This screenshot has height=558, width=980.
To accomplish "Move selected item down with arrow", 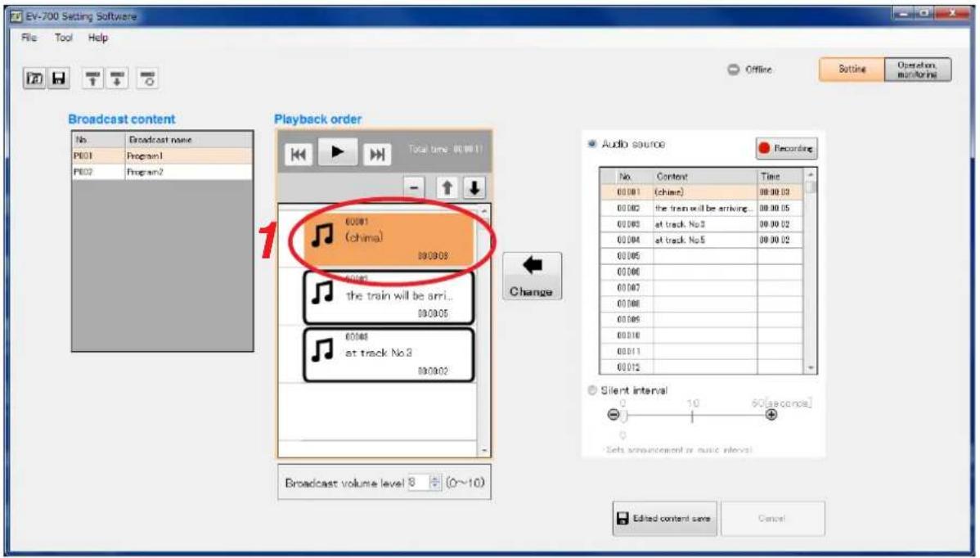I will point(474,187).
